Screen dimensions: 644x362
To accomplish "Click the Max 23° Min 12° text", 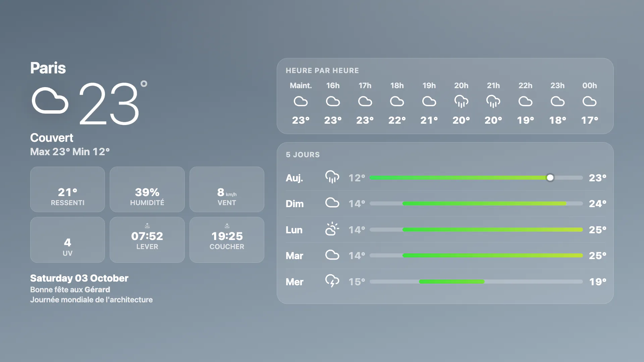I will pos(70,152).
